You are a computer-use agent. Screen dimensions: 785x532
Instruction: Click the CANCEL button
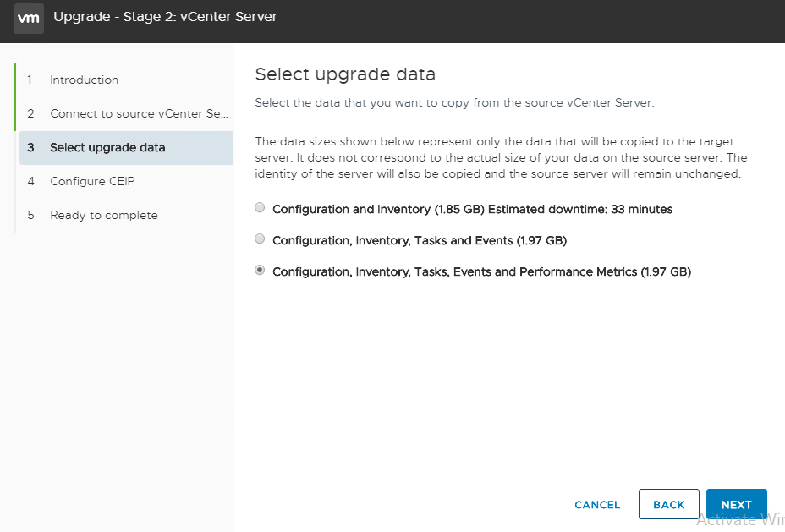(x=597, y=504)
